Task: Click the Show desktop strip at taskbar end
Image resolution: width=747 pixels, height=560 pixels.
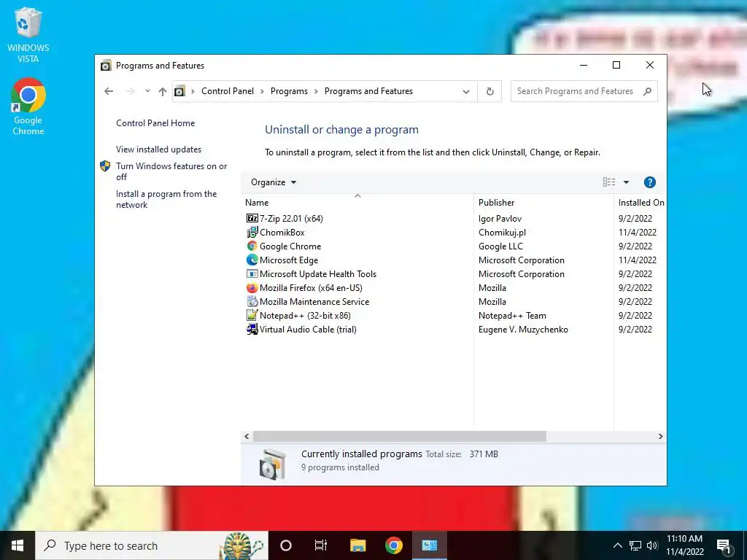Action: point(745,545)
